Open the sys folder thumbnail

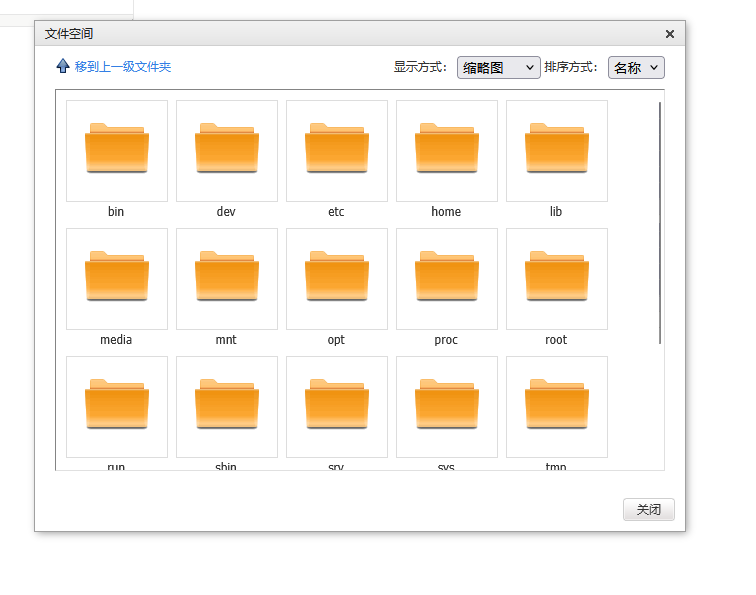coord(447,406)
